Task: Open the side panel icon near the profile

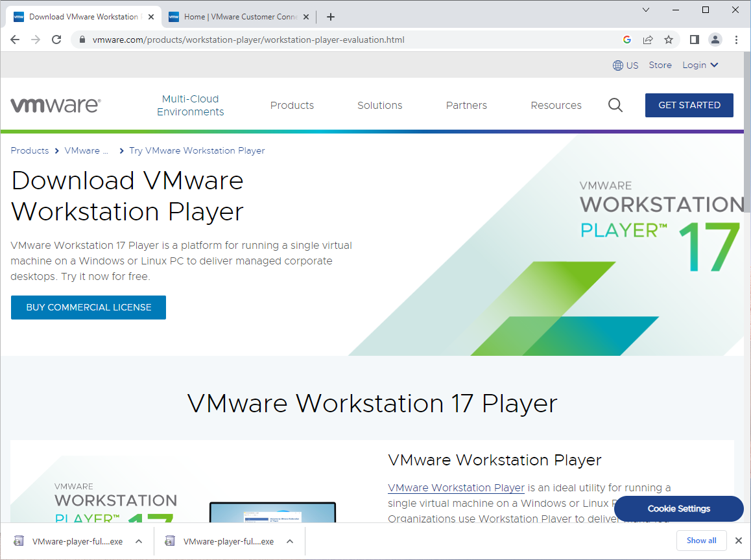Action: [x=693, y=40]
